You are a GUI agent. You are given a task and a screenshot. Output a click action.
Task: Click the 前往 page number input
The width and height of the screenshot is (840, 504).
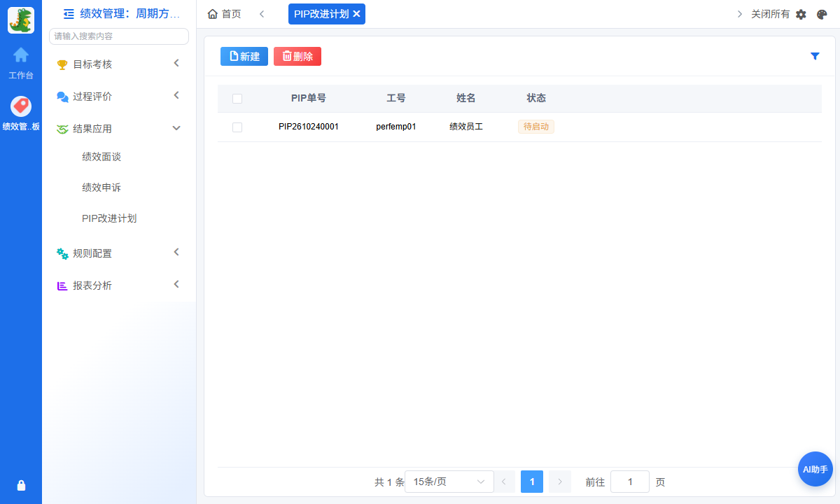pyautogui.click(x=630, y=482)
